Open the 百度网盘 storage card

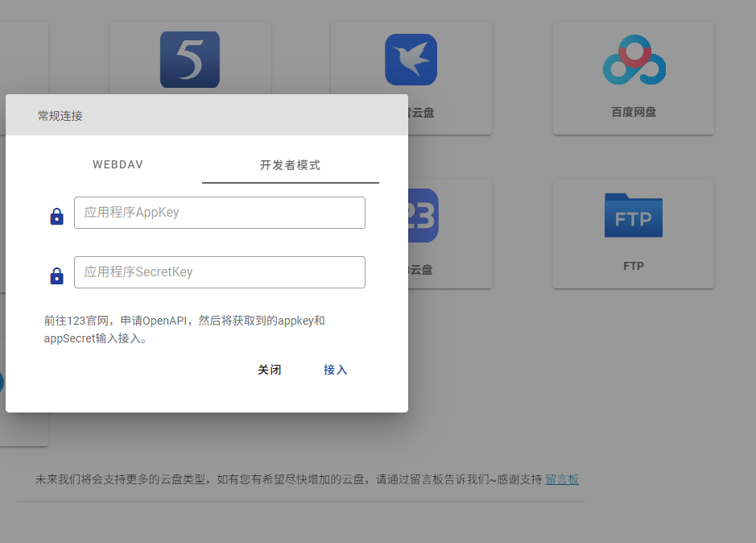coord(633,77)
